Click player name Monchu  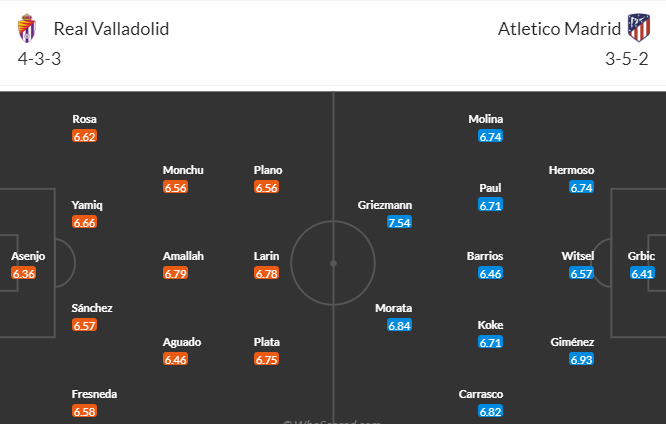(183, 170)
